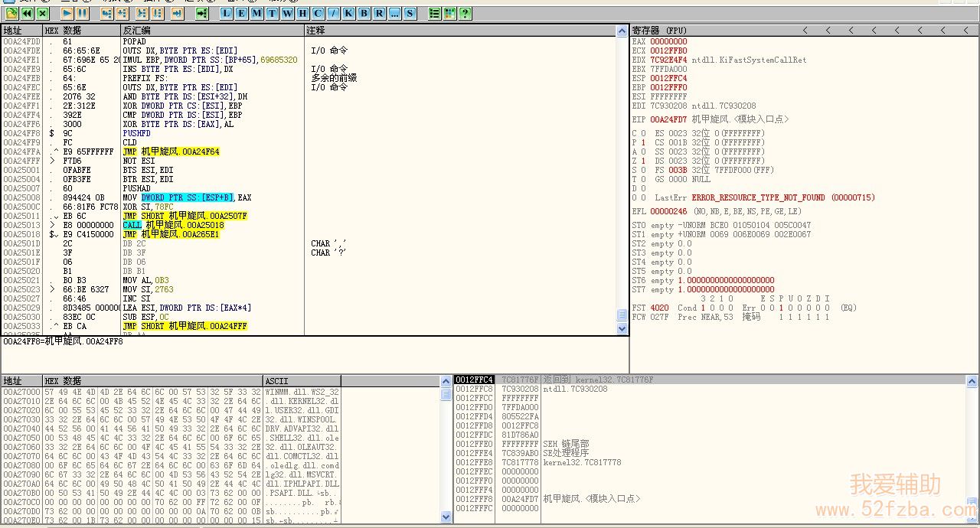Screen dimensions: 980x528
Task: Close the debugged program with the X icon
Action: pyautogui.click(x=43, y=13)
